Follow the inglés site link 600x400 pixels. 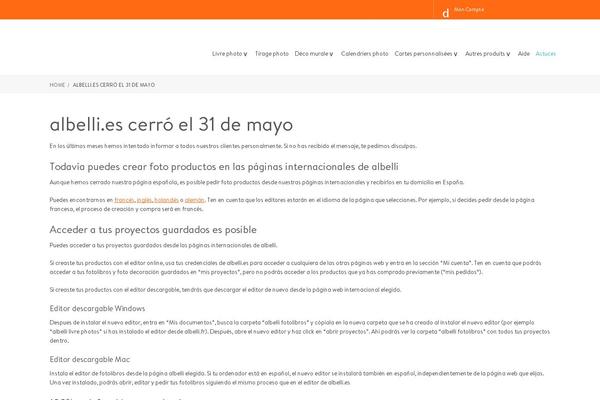click(x=144, y=200)
